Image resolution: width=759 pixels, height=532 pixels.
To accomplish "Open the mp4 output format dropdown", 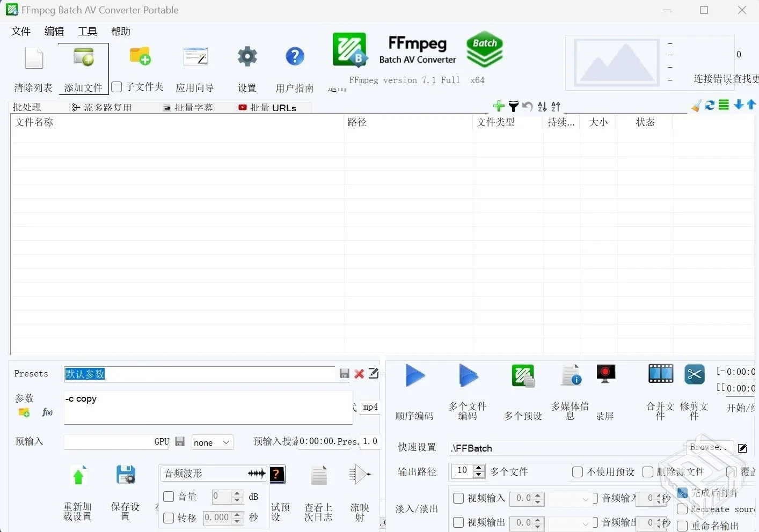I will [x=370, y=408].
